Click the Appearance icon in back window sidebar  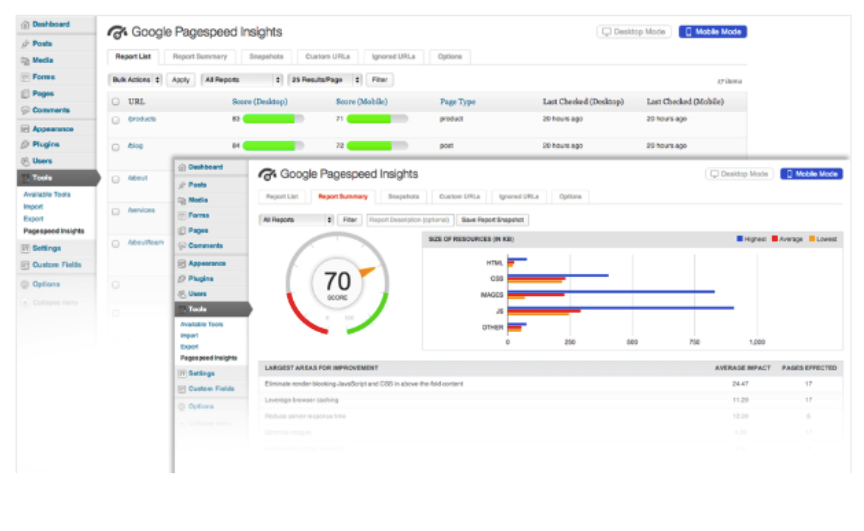[25, 129]
